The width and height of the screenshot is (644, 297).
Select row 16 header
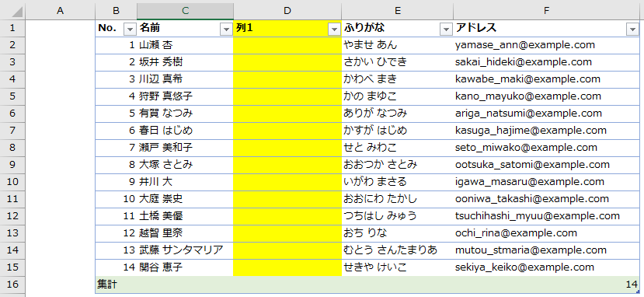click(12, 285)
